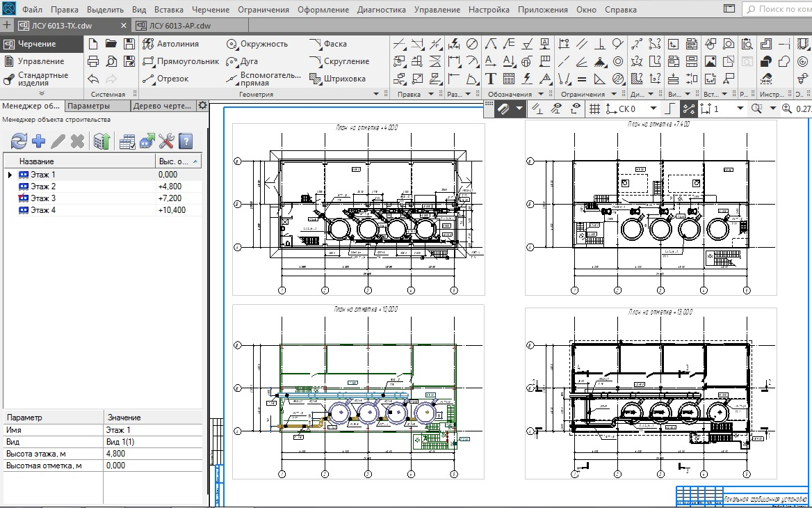
Task: Open the wrench and screwdriver settings icon
Action: 166,141
